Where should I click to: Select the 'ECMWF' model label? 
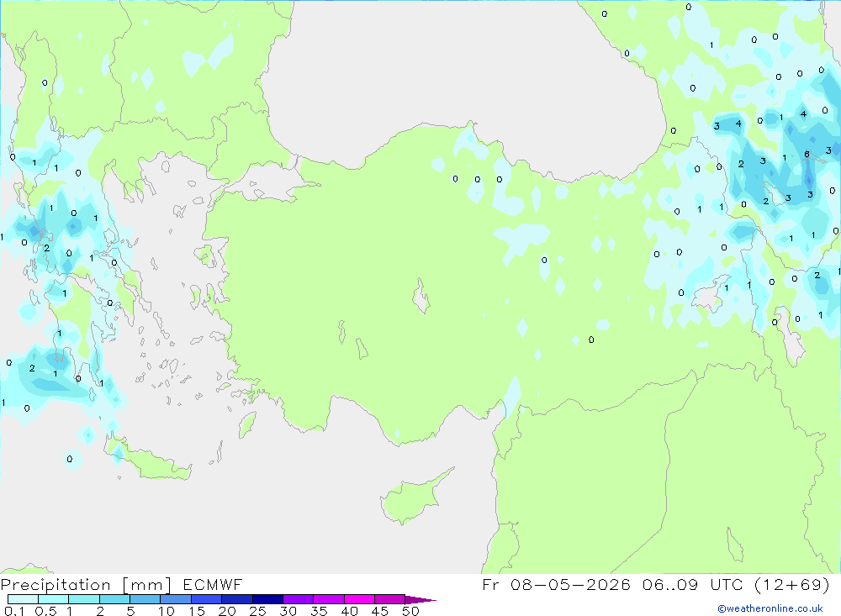tap(213, 584)
